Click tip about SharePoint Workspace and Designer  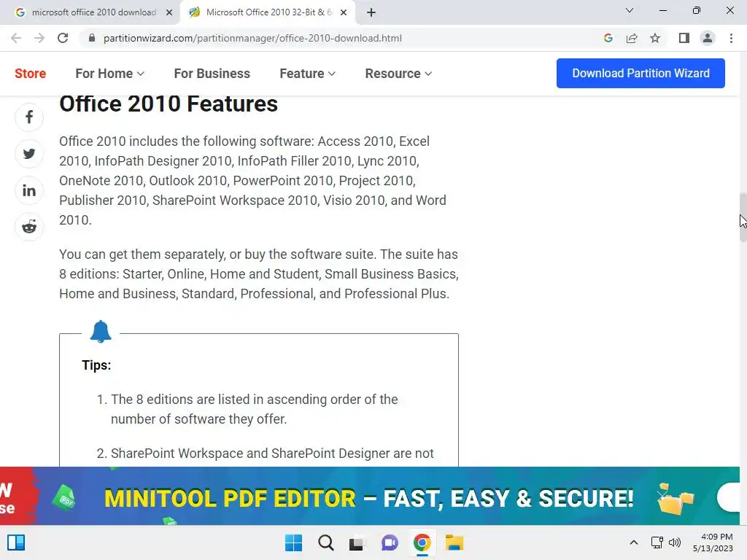(273, 454)
